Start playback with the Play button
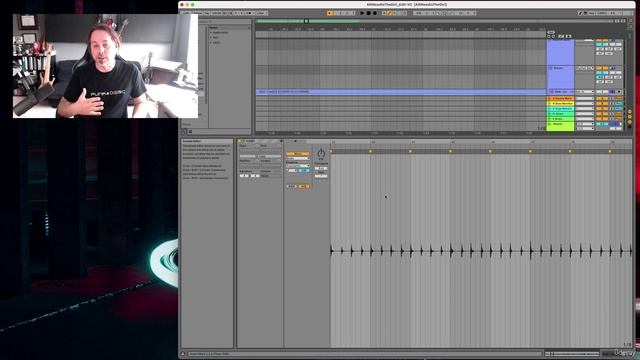Viewport: 640px width, 360px height. coord(362,13)
